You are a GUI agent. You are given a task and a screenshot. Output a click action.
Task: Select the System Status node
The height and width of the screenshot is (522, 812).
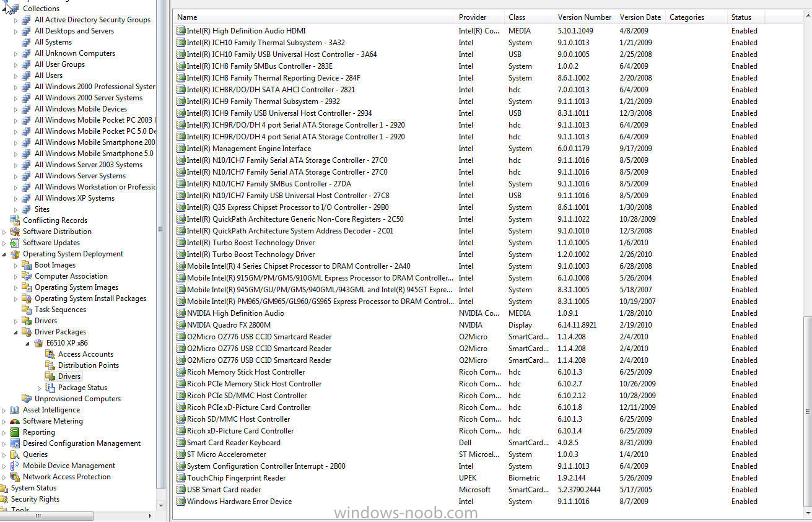pos(33,488)
